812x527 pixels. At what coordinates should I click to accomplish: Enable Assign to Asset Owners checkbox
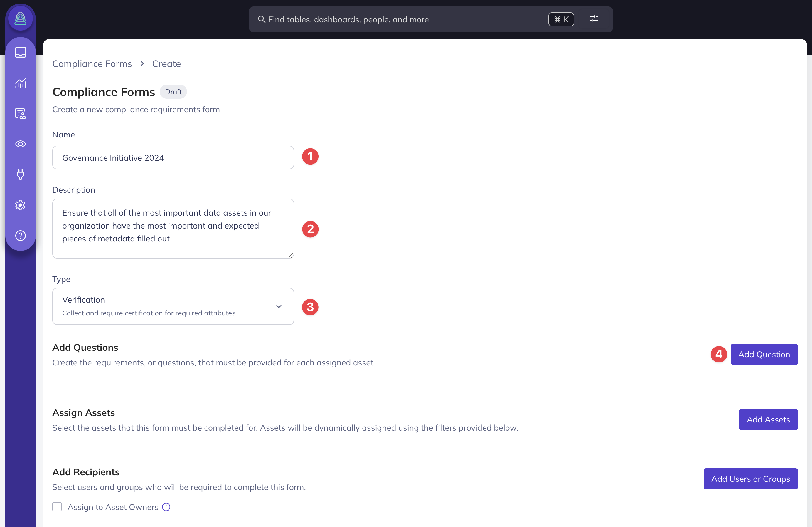pyautogui.click(x=57, y=507)
